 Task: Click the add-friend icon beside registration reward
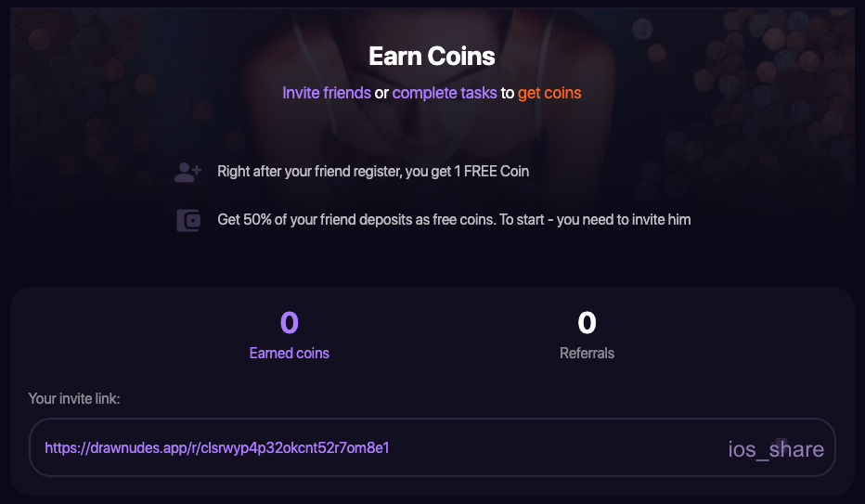coord(187,172)
